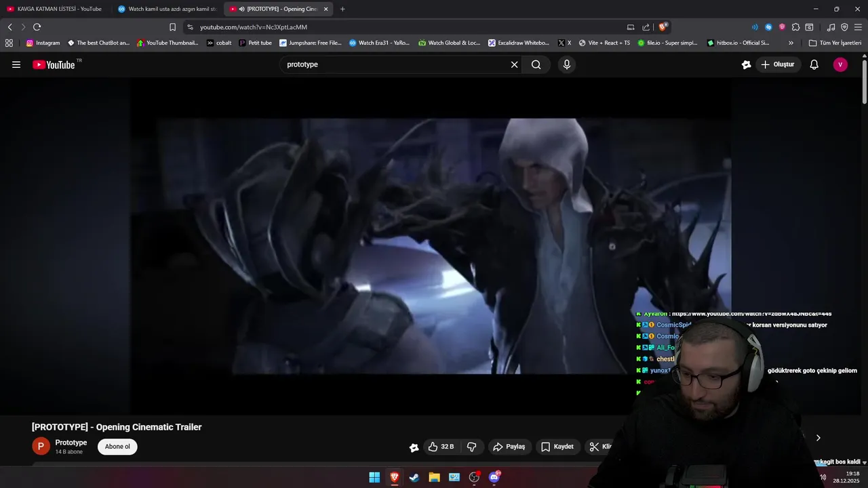Close the PROTOTYPE tab
The height and width of the screenshot is (488, 868).
click(326, 9)
